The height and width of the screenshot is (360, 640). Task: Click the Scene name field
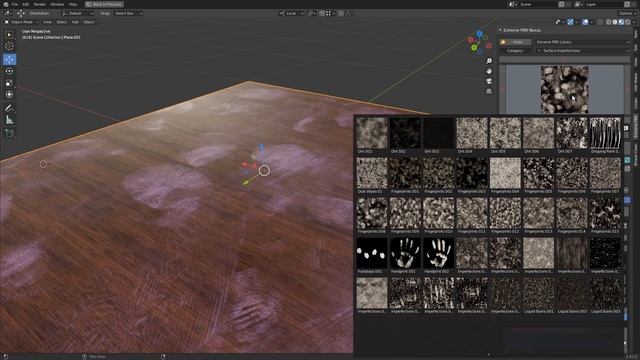(537, 4)
